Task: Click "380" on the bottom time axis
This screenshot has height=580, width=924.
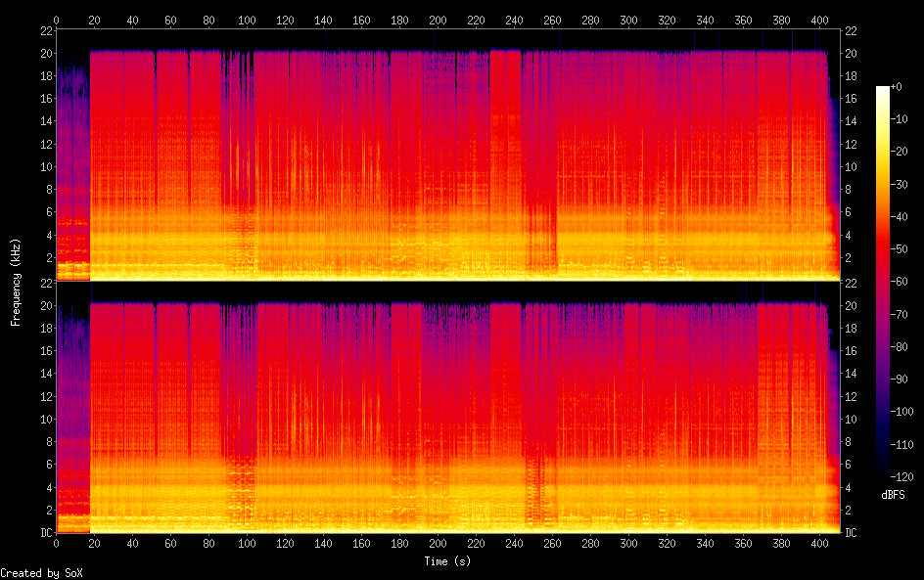Action: (x=781, y=544)
